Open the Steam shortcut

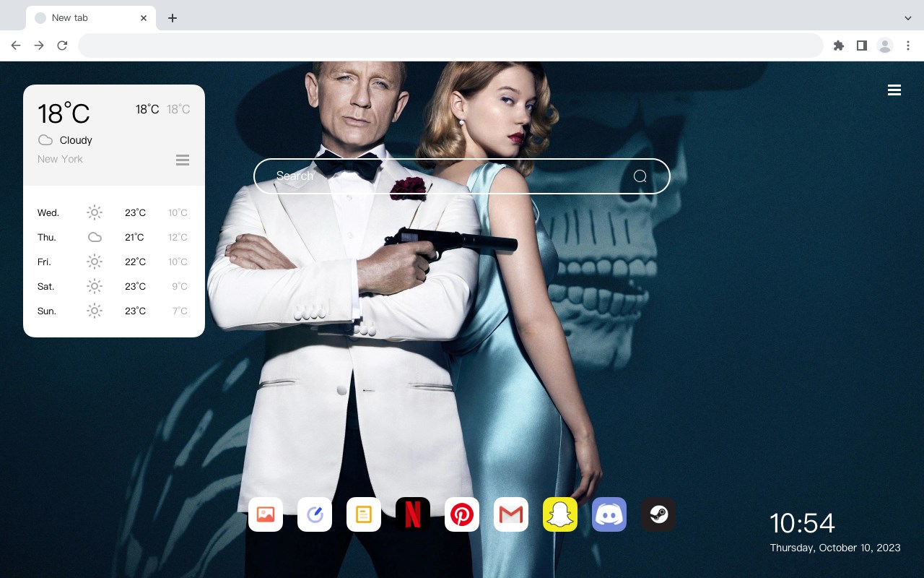tap(658, 514)
